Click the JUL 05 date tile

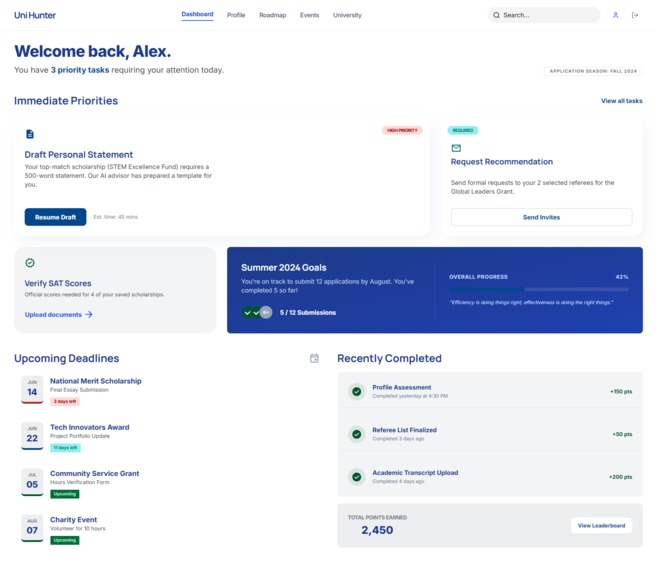32,482
